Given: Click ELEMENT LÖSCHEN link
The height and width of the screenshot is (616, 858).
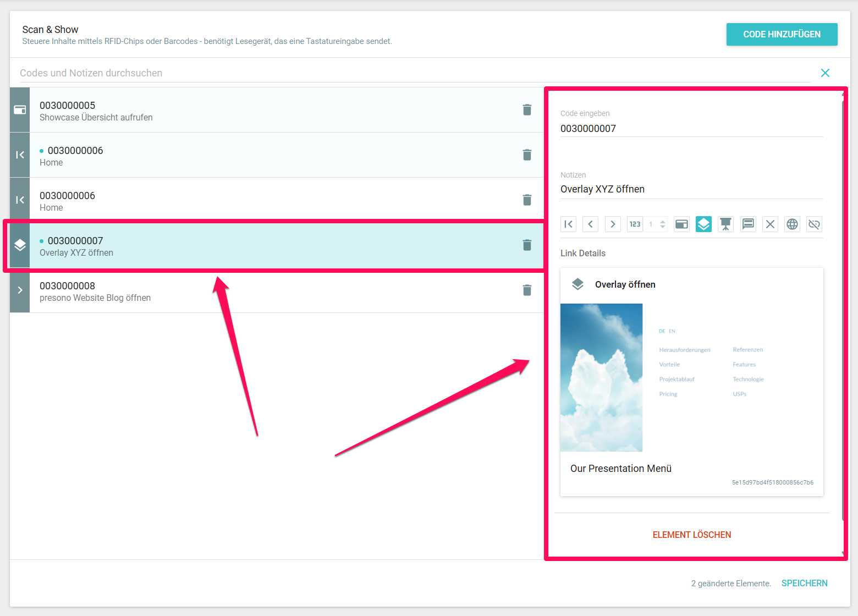Looking at the screenshot, I should (691, 535).
